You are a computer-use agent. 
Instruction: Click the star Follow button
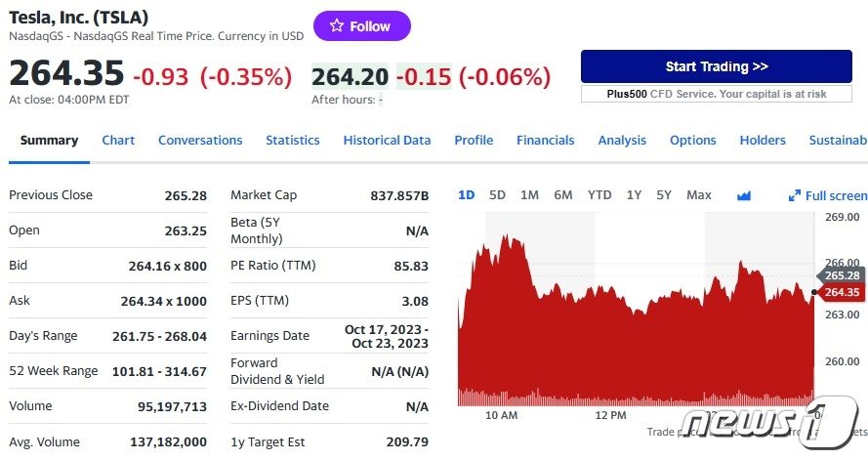pos(361,26)
